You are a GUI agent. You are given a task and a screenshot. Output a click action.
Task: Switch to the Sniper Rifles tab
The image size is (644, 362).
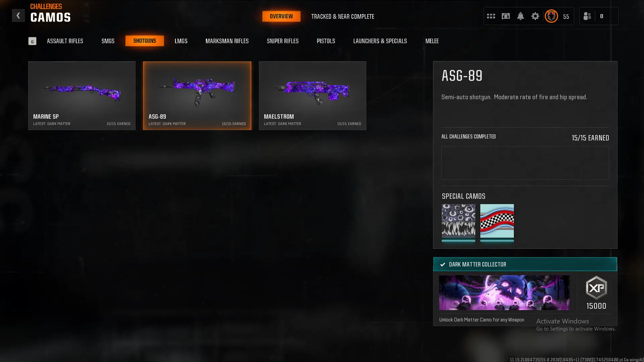pyautogui.click(x=282, y=41)
